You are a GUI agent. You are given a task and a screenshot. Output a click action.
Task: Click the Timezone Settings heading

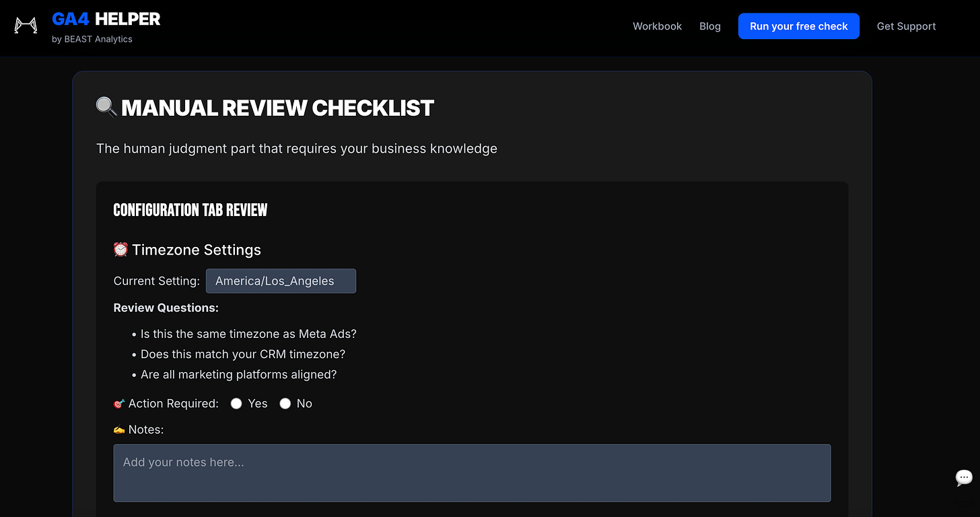tap(187, 250)
